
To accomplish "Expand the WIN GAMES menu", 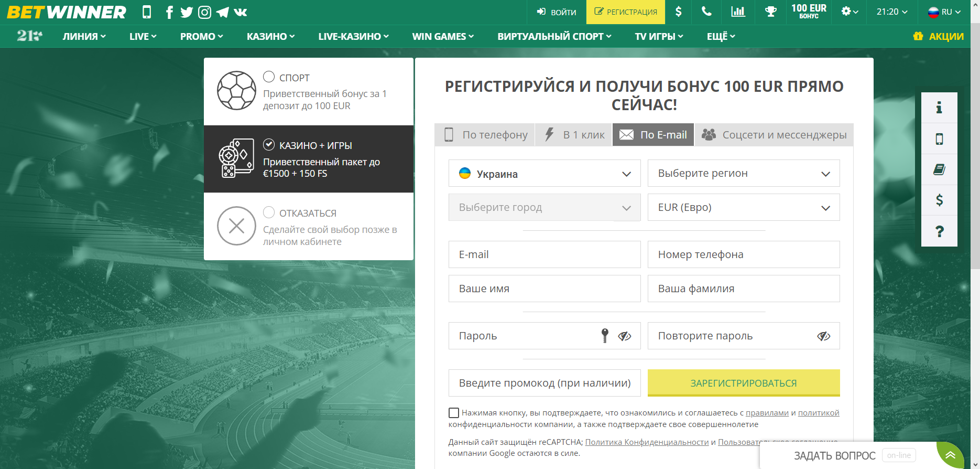I will click(x=443, y=36).
